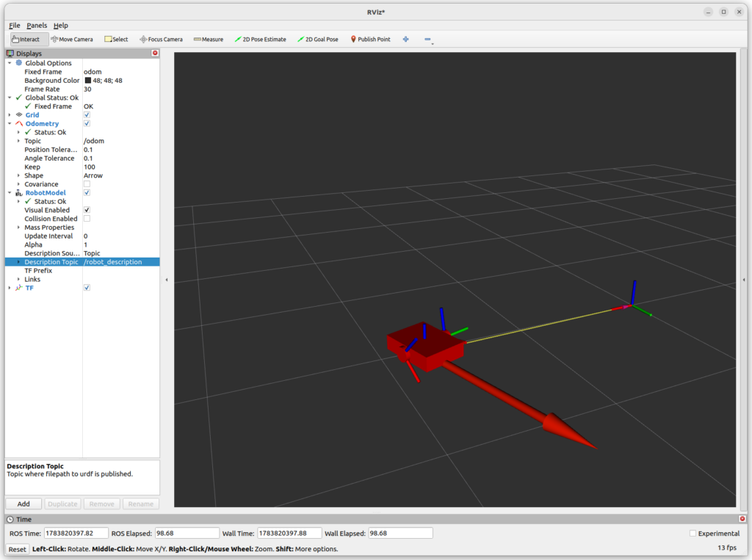Click the Rename button
Image resolution: width=752 pixels, height=560 pixels.
(x=140, y=504)
